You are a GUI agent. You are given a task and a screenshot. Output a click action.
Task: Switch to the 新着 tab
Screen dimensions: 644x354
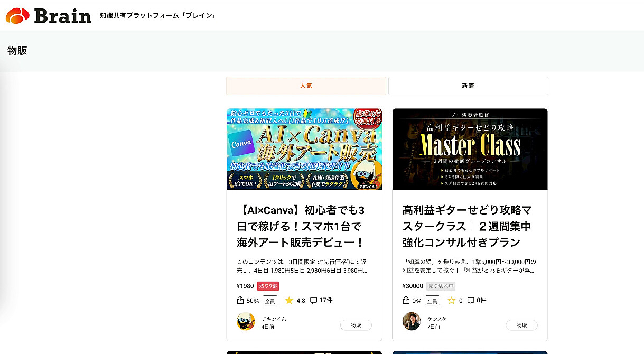tap(468, 86)
